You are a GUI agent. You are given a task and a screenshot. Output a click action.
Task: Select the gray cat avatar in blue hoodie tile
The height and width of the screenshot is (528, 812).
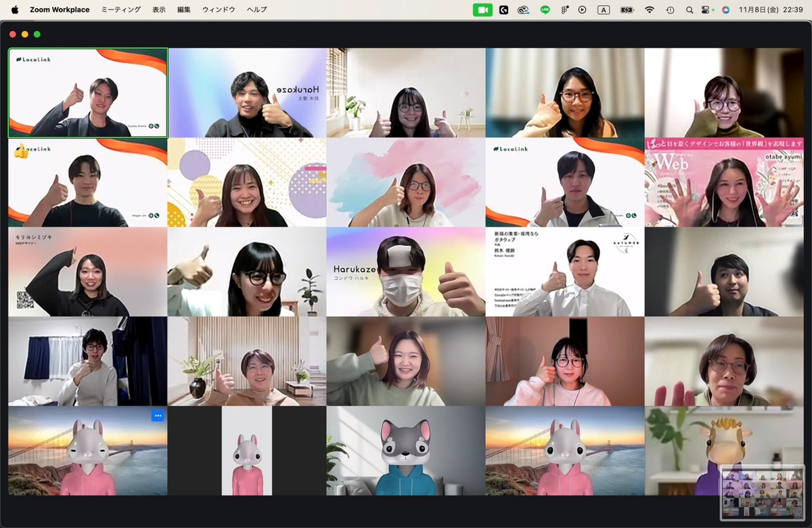406,451
